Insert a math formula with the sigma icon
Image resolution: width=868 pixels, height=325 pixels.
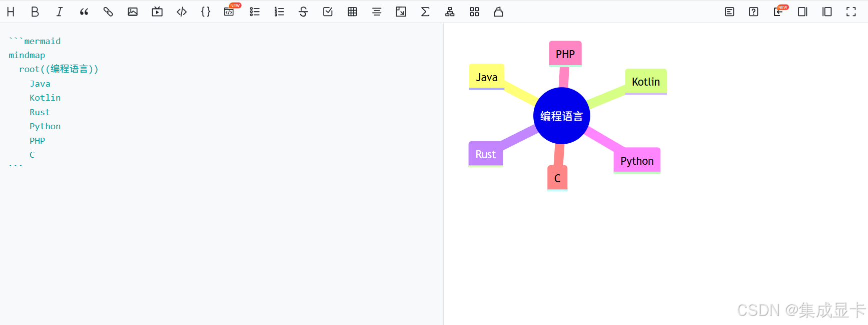click(425, 12)
